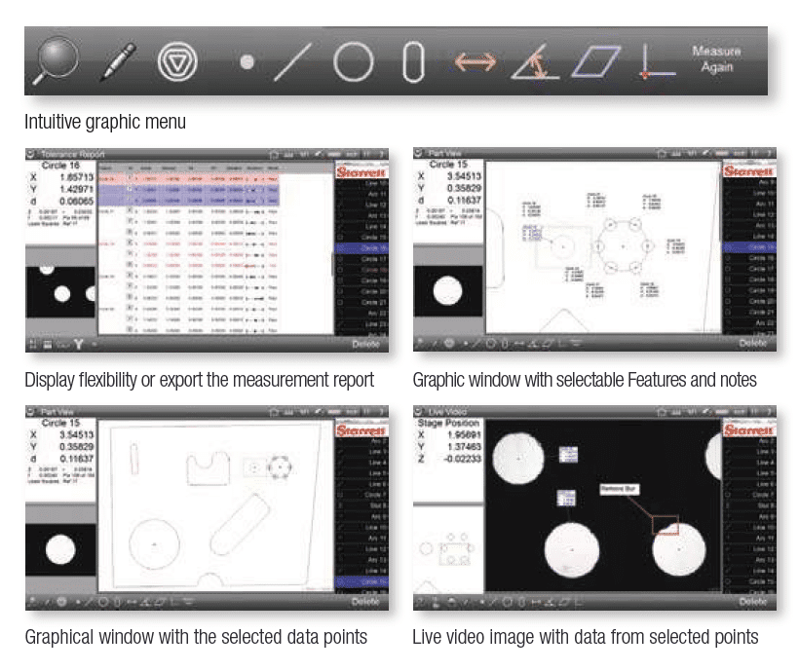Choose the Line measurement icon in graphic menu
The width and height of the screenshot is (799, 672).
pyautogui.click(x=292, y=62)
